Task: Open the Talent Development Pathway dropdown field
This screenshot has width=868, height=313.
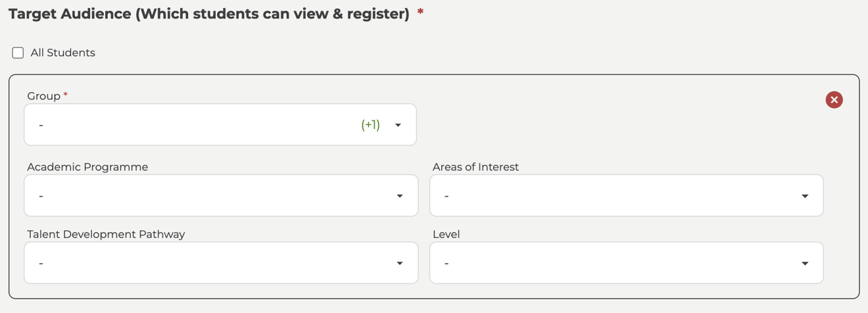Action: pyautogui.click(x=210, y=264)
